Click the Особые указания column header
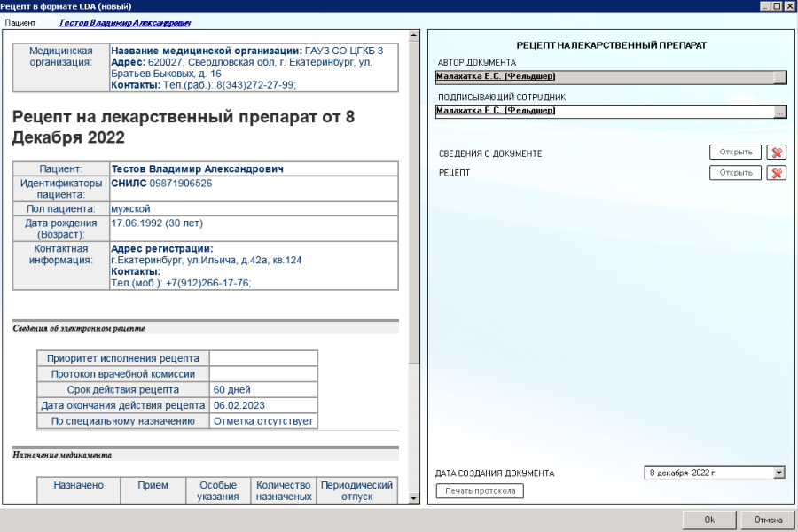Viewport: 798px width, 532px height. pos(218,490)
